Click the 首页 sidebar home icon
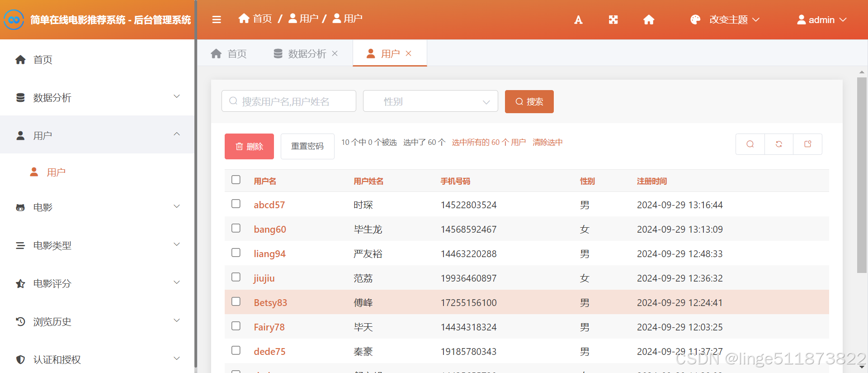 [x=20, y=60]
